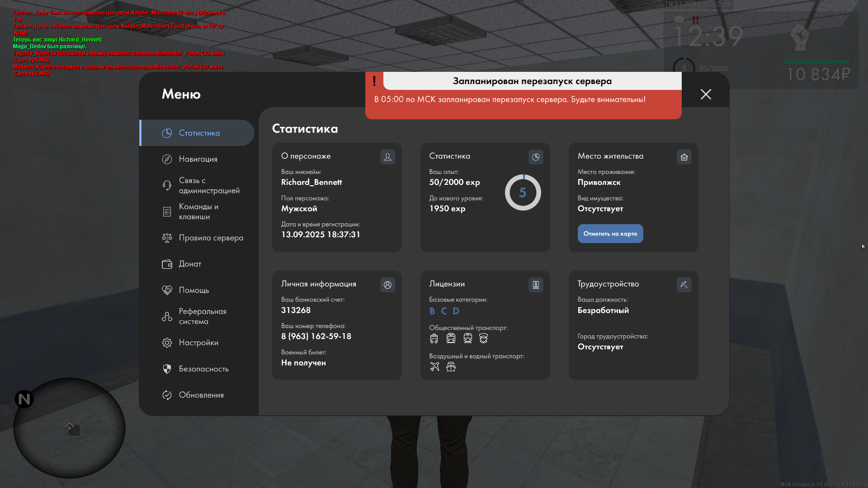
Task: Click the profile icon in О персонаже card
Action: [x=387, y=157]
